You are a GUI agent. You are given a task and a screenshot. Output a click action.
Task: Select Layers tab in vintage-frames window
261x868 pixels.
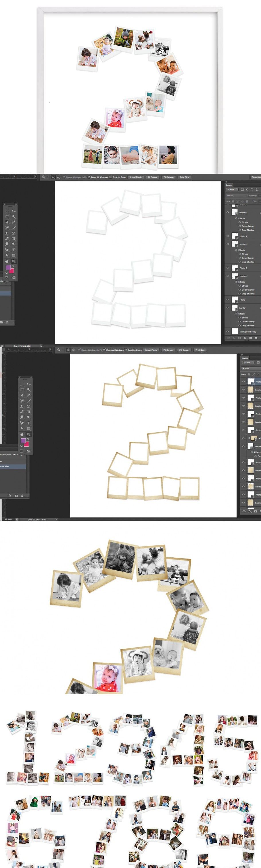[x=245, y=358]
